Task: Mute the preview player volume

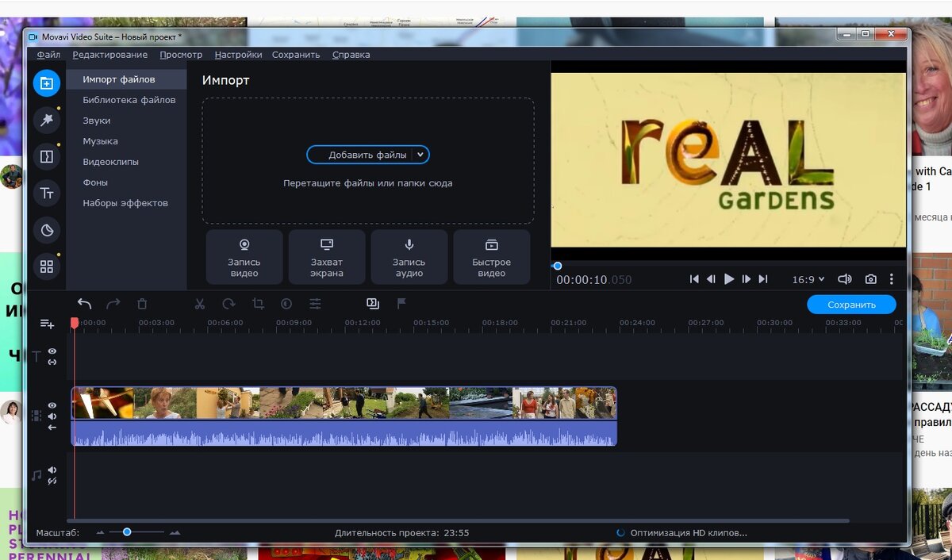Action: [845, 279]
